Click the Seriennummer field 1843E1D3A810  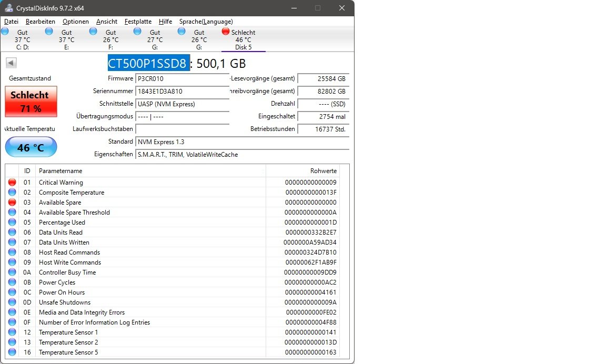click(183, 91)
